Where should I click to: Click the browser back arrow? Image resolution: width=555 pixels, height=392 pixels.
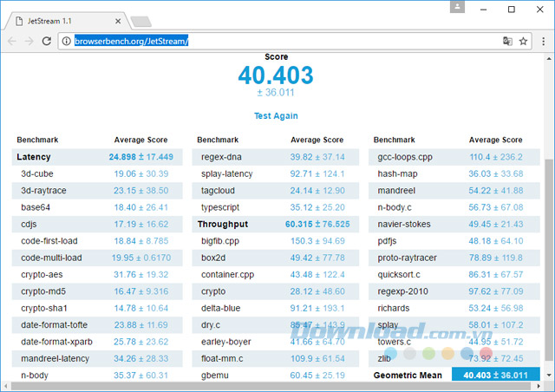(12, 41)
